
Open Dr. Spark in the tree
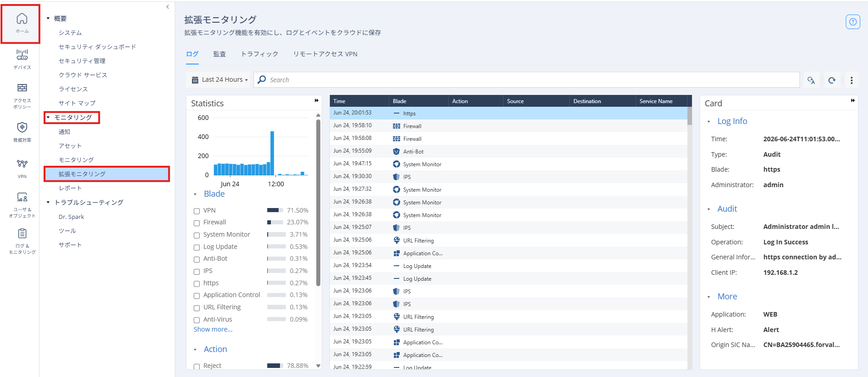71,217
